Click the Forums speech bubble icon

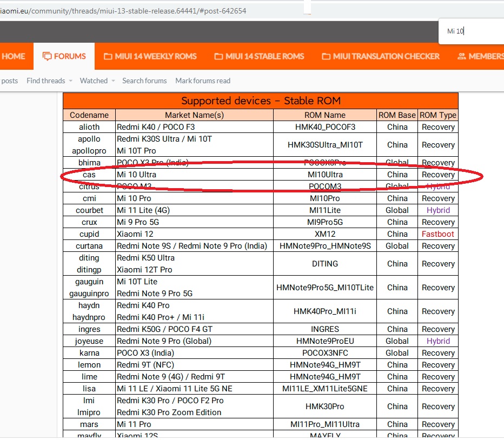(47, 56)
